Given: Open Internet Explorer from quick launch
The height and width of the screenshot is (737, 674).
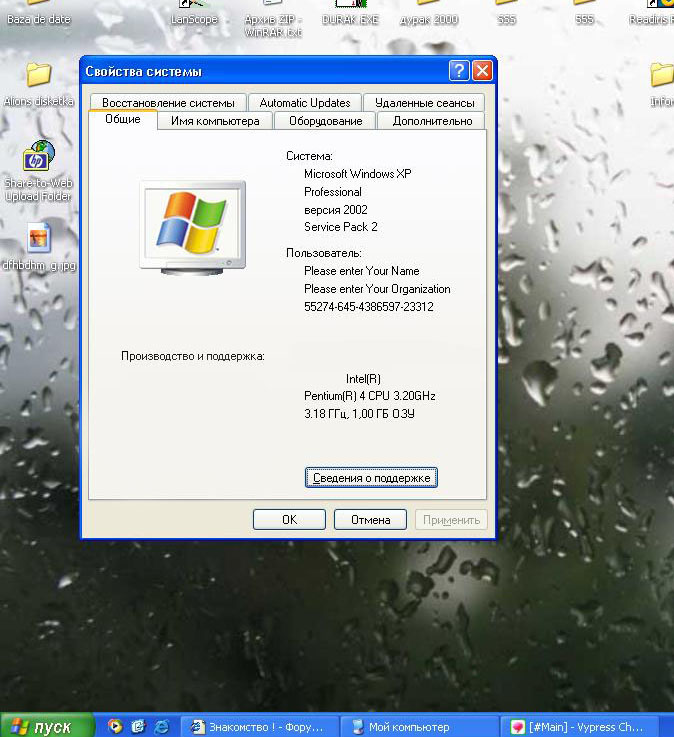Looking at the screenshot, I should coord(162,726).
